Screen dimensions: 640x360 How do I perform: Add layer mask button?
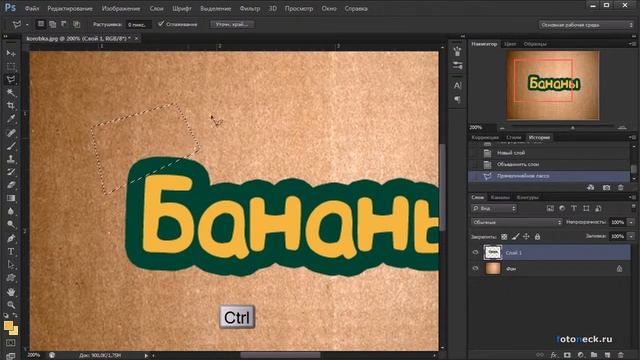click(567, 355)
